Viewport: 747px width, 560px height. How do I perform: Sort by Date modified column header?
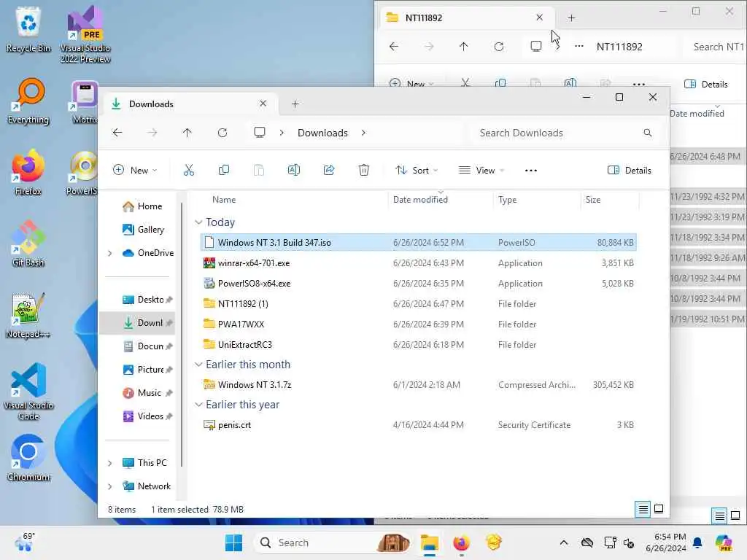(420, 200)
